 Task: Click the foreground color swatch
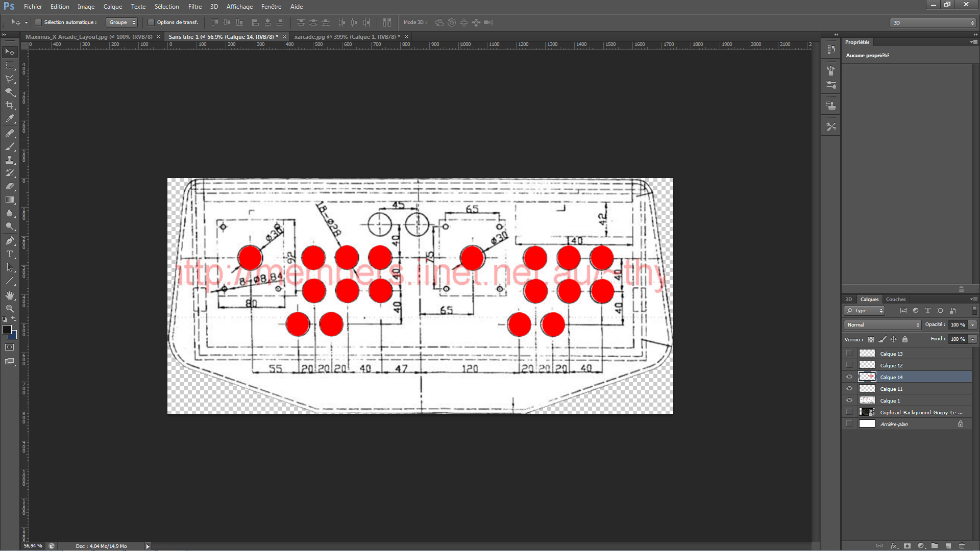7,330
